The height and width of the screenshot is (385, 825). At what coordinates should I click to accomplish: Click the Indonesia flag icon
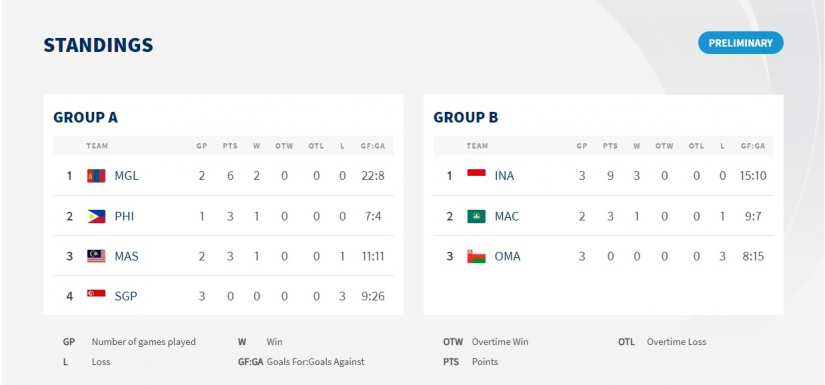click(x=476, y=173)
